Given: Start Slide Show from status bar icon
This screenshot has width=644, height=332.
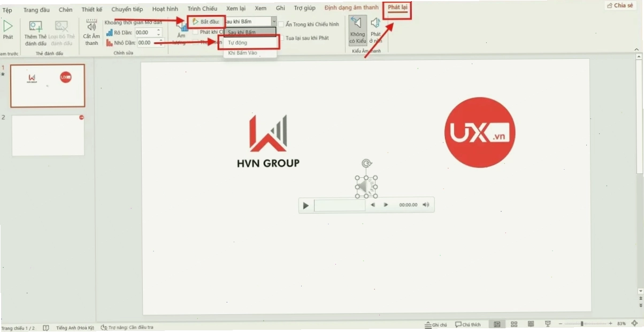Looking at the screenshot, I should pyautogui.click(x=548, y=324).
